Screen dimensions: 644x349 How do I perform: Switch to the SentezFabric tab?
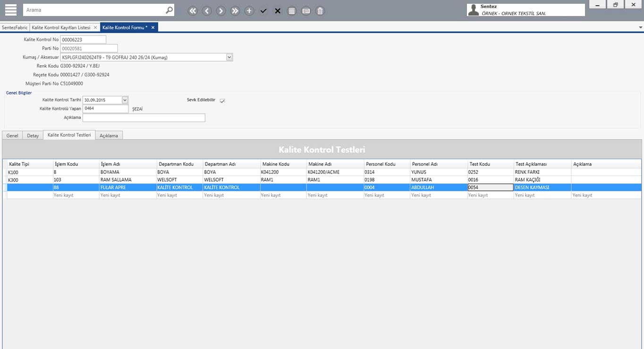pyautogui.click(x=15, y=27)
